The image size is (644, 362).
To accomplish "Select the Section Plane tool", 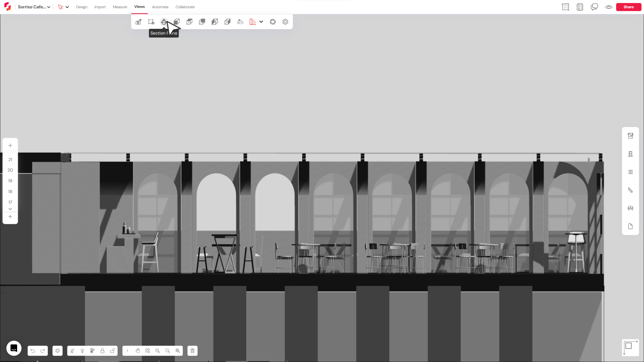I will coord(163,22).
